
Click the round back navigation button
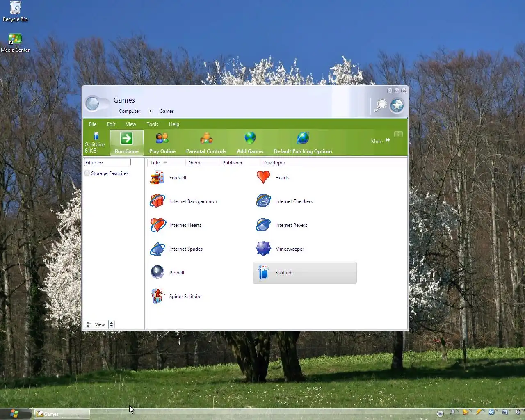click(92, 104)
